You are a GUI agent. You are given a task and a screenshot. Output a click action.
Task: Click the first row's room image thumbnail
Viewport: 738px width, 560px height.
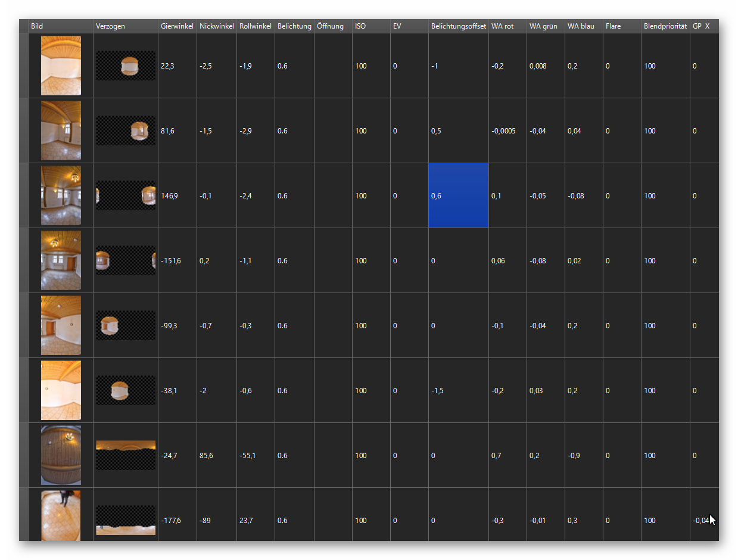pyautogui.click(x=61, y=66)
